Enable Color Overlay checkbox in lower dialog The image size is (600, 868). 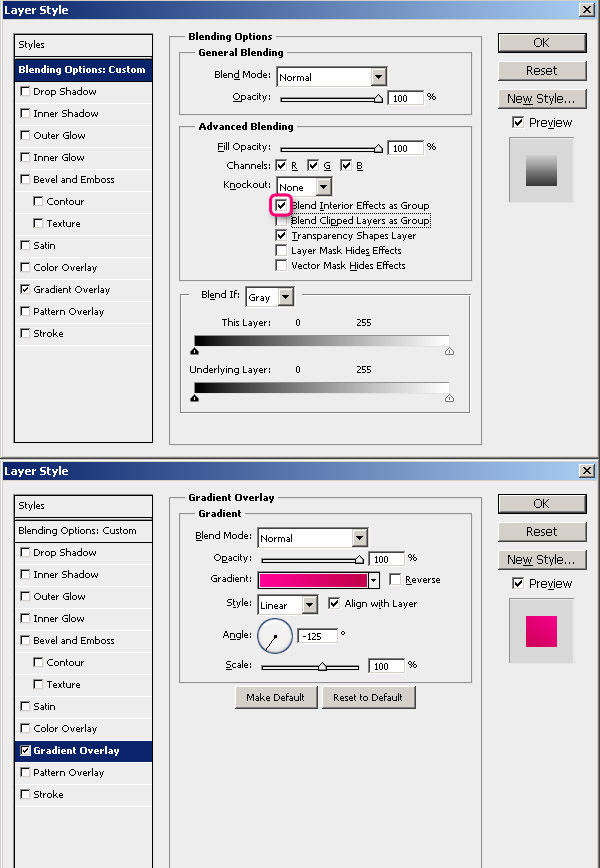[25, 728]
